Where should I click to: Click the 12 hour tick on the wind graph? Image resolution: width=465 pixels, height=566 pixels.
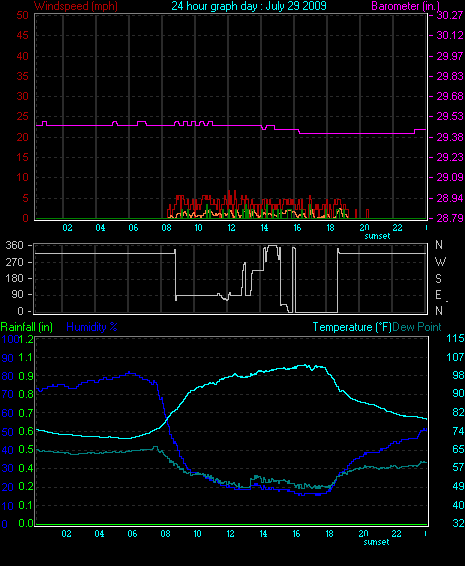click(231, 228)
